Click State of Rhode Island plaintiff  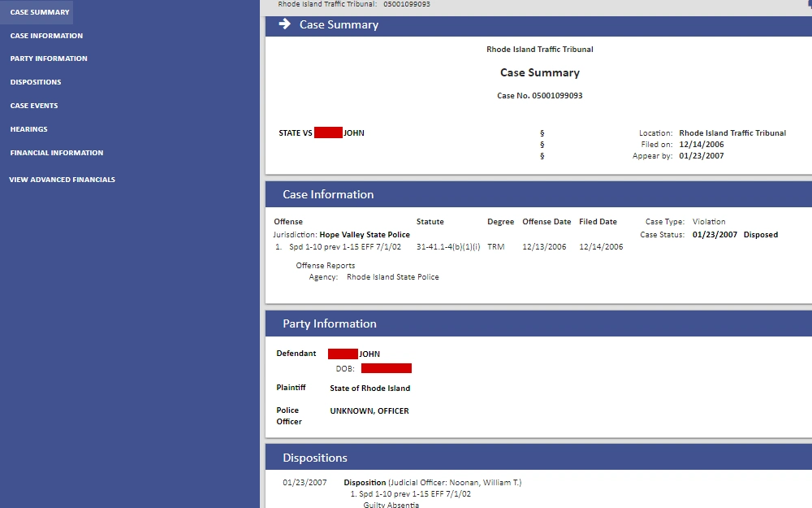[369, 389]
